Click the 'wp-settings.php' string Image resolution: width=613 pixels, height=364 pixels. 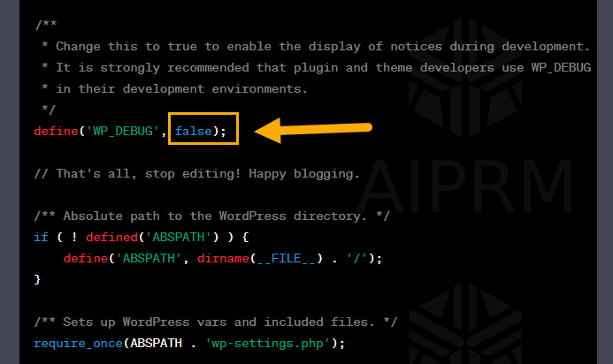(x=268, y=344)
